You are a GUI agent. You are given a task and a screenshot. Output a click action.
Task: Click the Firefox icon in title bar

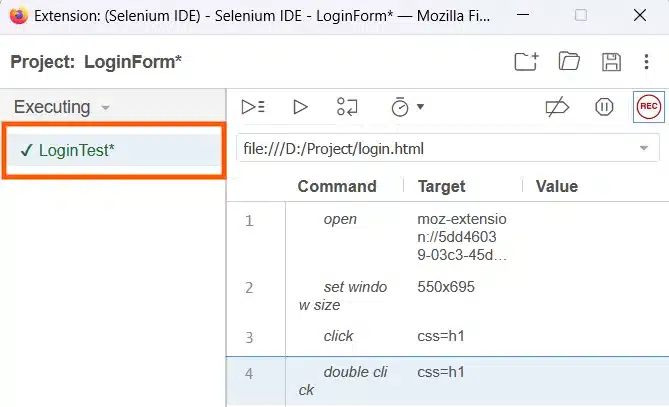coord(18,16)
